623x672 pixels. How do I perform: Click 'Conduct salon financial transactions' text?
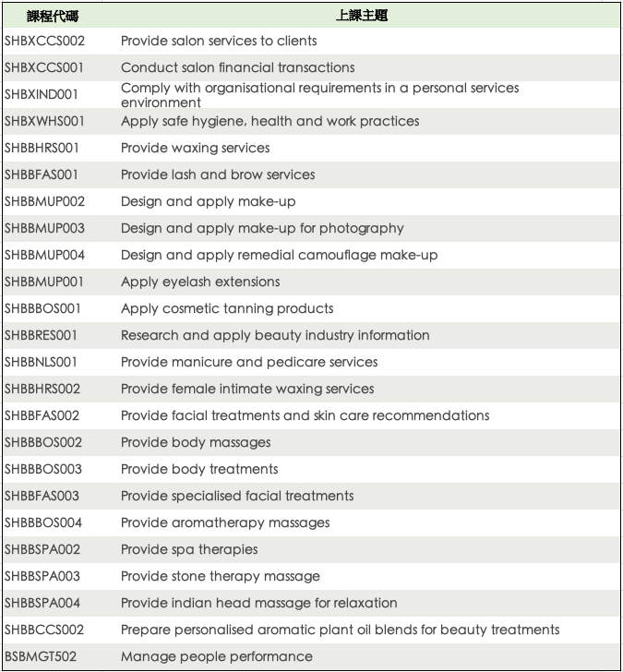pos(237,67)
